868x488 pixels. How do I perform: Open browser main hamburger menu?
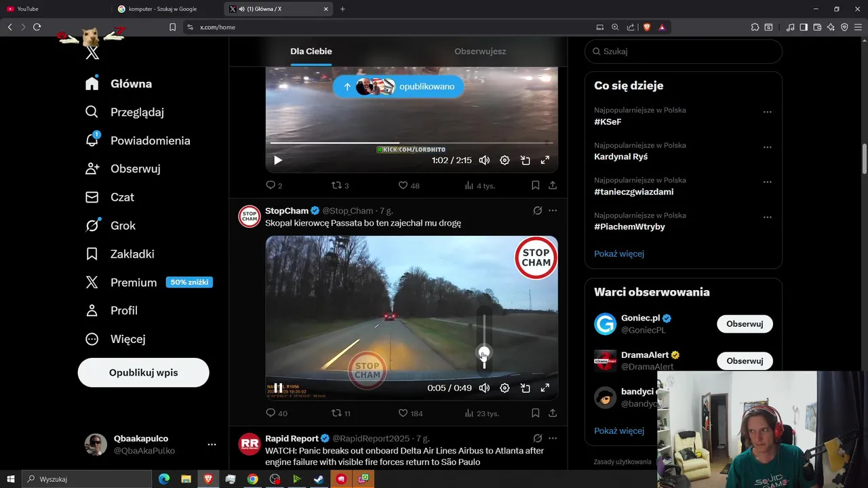[x=858, y=27]
